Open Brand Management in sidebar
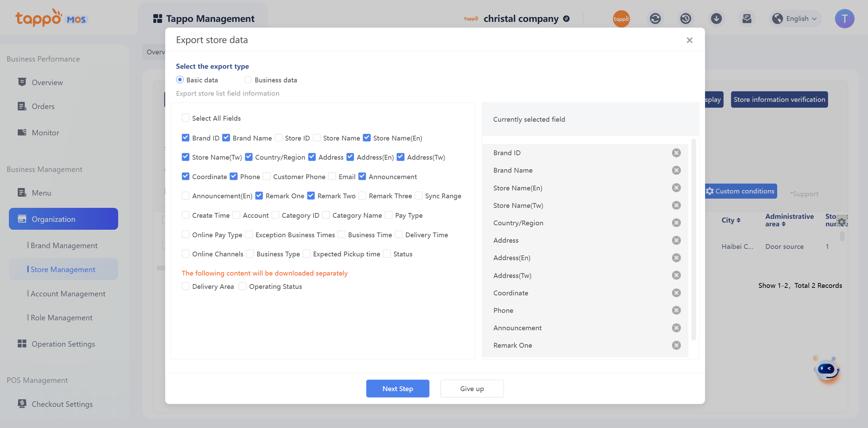The image size is (868, 428). pos(64,245)
